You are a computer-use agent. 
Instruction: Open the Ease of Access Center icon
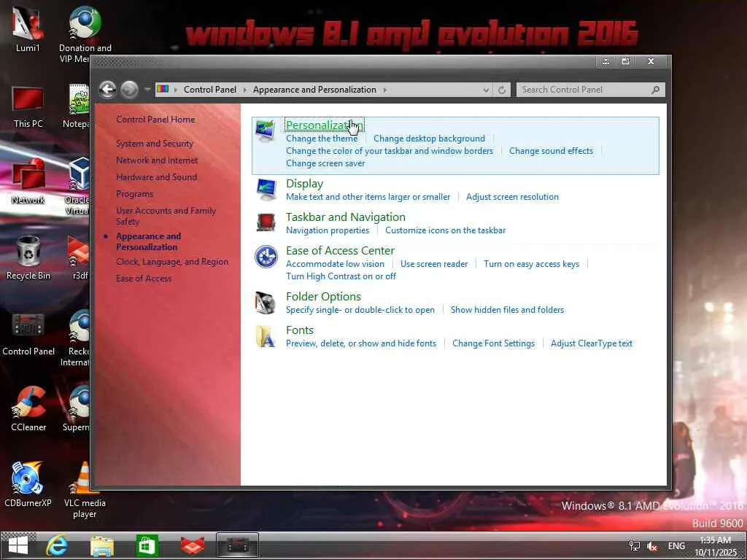click(x=266, y=257)
